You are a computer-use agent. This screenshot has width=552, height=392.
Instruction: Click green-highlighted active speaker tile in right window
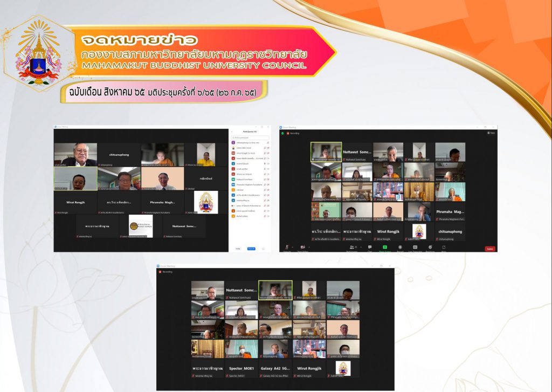tap(326, 152)
